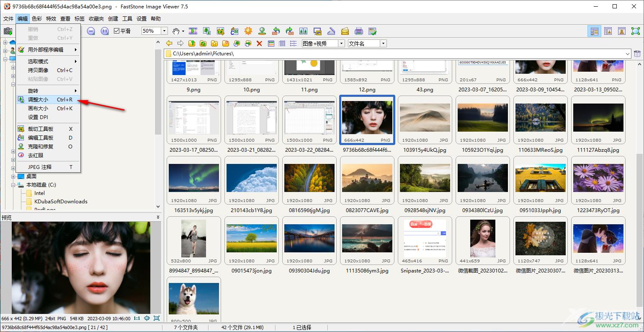The height and width of the screenshot is (332, 644).
Task: Click the zoom out magnifier icon
Action: pyautogui.click(x=91, y=31)
